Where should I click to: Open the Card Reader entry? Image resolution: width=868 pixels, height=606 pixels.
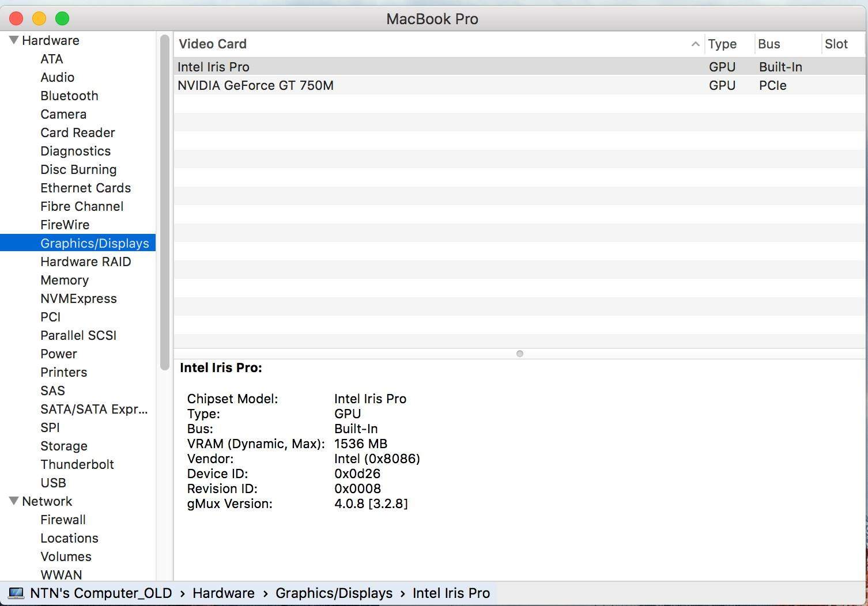point(78,132)
